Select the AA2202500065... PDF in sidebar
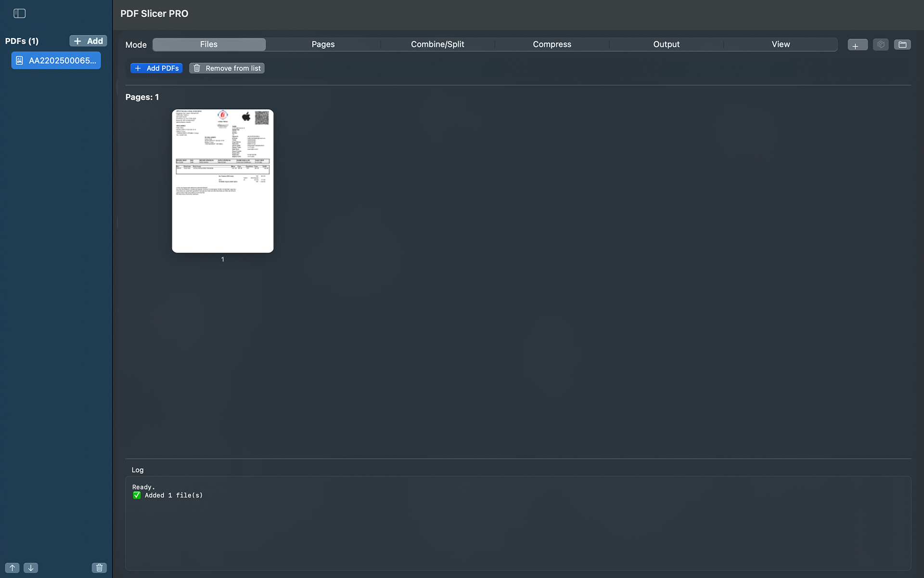The image size is (924, 578). (x=56, y=61)
